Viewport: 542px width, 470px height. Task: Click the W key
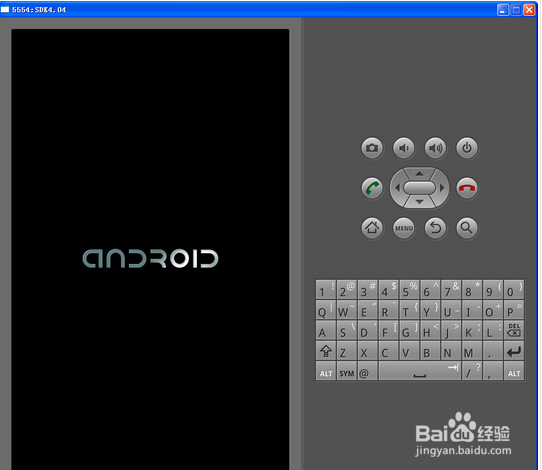[347, 310]
